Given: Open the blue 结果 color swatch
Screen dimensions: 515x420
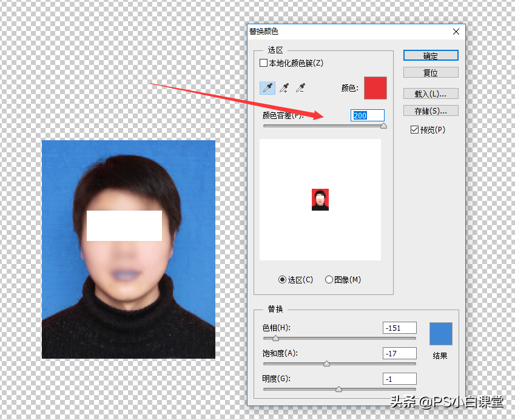Looking at the screenshot, I should pyautogui.click(x=441, y=334).
